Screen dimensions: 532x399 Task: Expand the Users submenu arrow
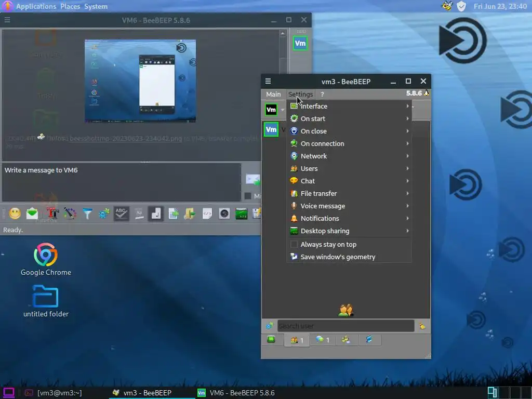[407, 169]
